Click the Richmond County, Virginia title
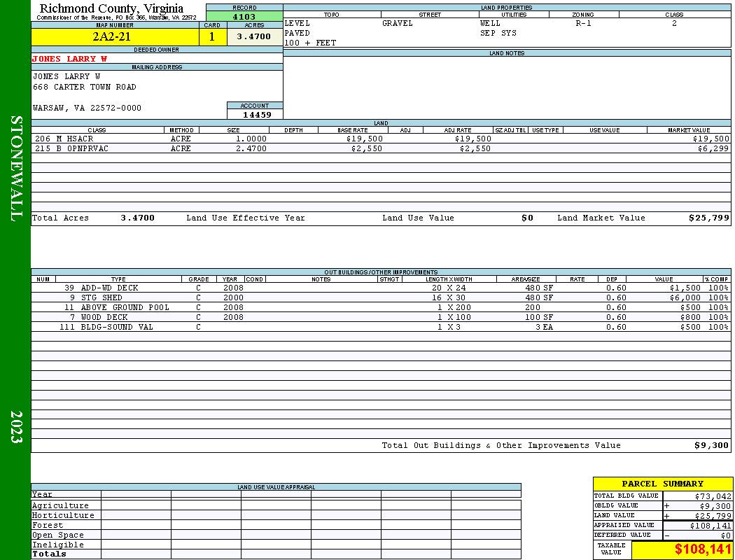735x560 pixels. point(111,8)
